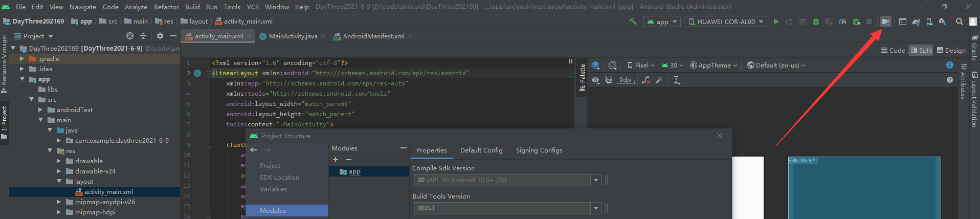Open the Signing Configs tab
Screen dimensions: 980x219
[x=539, y=150]
